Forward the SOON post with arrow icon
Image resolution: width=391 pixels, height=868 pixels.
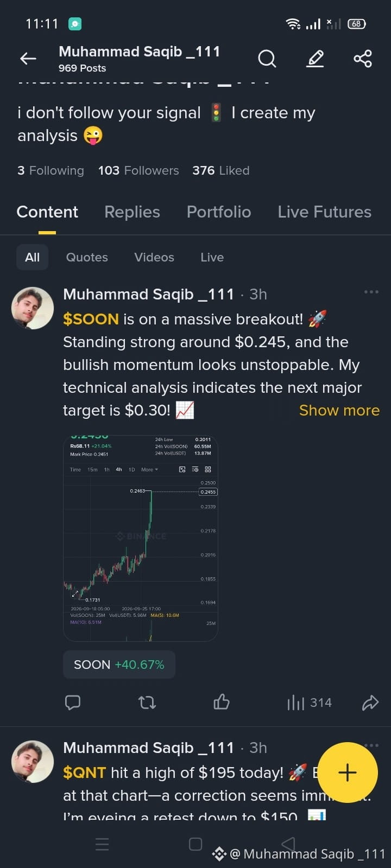370,703
